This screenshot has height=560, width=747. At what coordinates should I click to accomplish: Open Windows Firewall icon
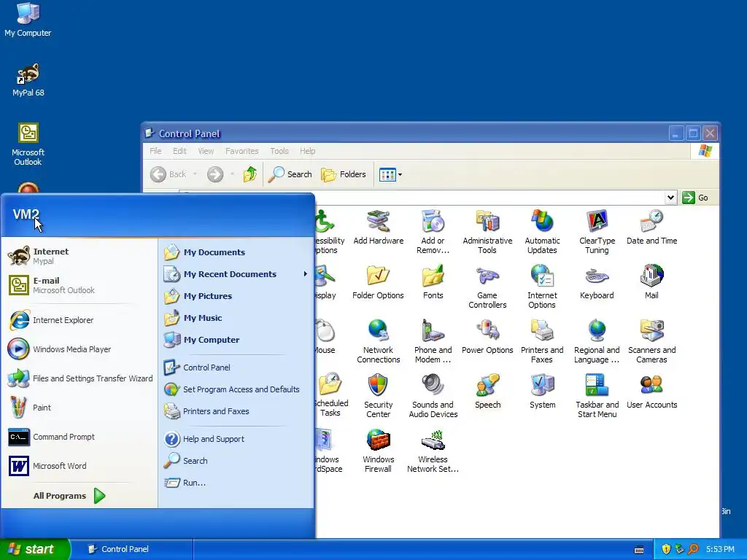click(379, 451)
